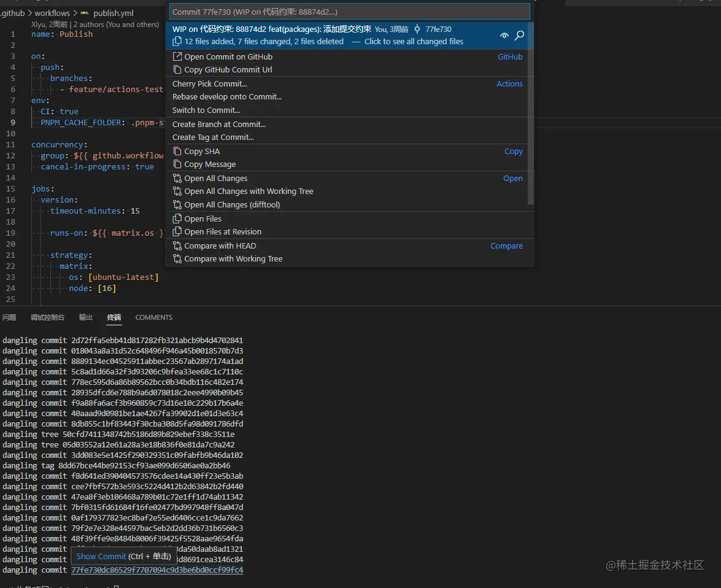Screen dimensions: 721x588
Task: Select Open All Changes (difftool)
Action: [x=350, y=205]
